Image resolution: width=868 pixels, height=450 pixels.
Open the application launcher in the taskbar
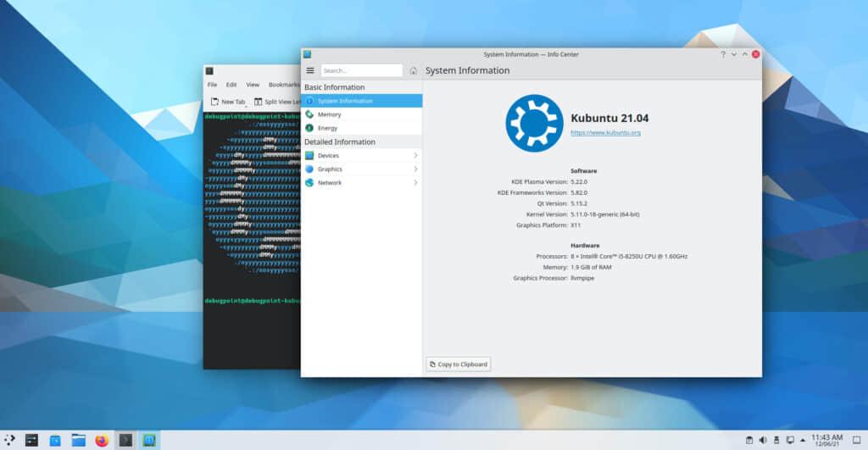[x=9, y=440]
